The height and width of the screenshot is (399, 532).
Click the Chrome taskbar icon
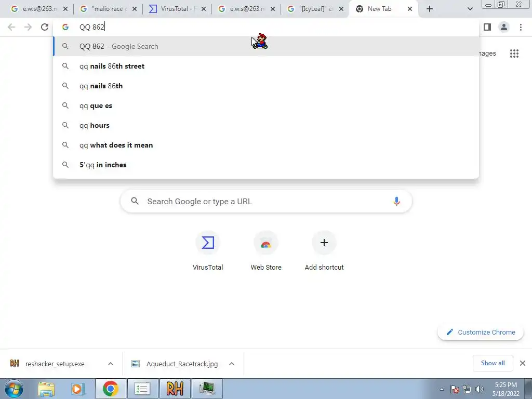111,389
